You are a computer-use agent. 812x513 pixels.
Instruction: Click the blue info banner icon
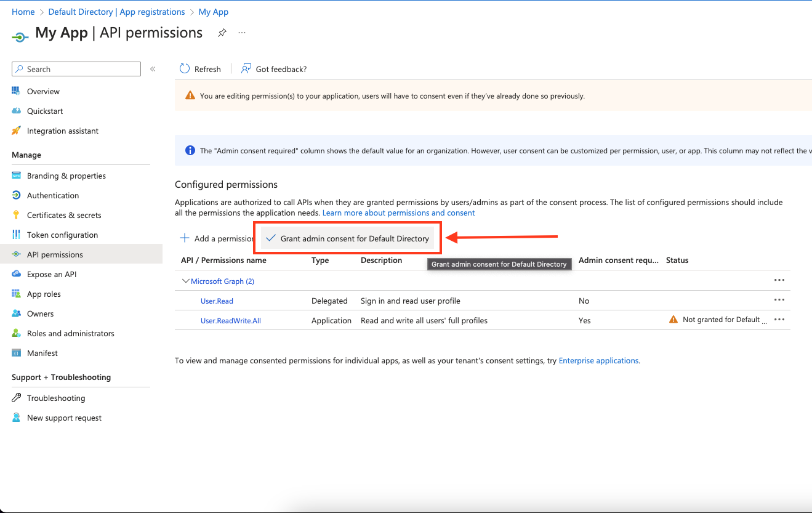click(190, 151)
